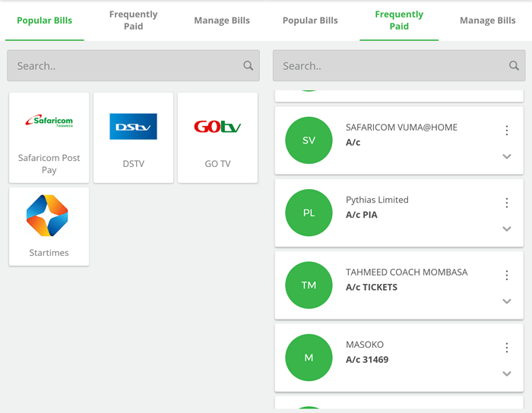532x413 pixels.
Task: Switch to right Popular Bills tab
Action: 310,20
